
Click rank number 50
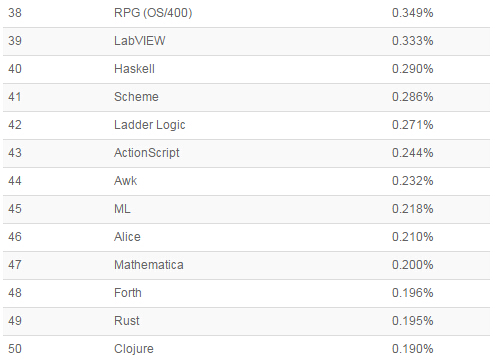click(x=15, y=349)
